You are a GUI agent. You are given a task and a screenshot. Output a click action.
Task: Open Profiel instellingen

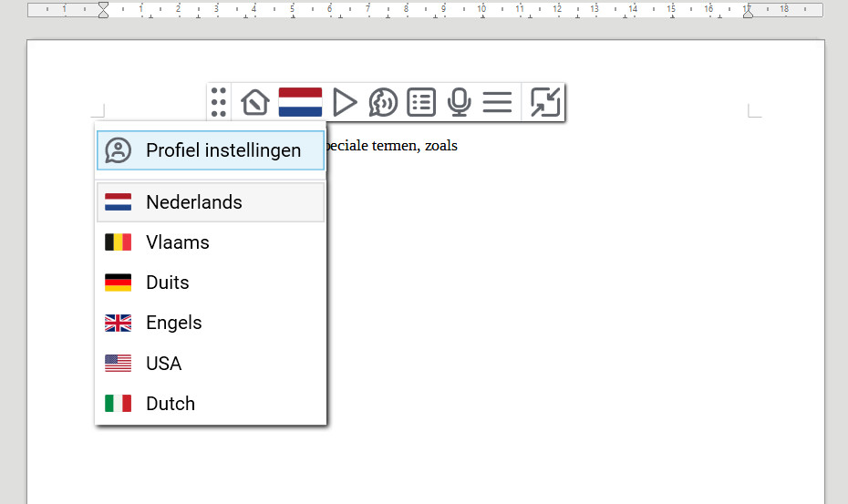[211, 150]
